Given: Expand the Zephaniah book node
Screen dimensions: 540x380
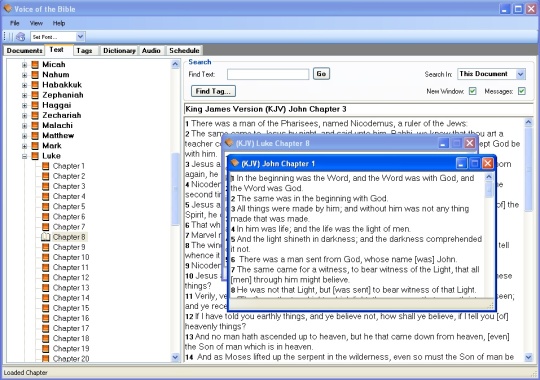Looking at the screenshot, I should point(24,95).
